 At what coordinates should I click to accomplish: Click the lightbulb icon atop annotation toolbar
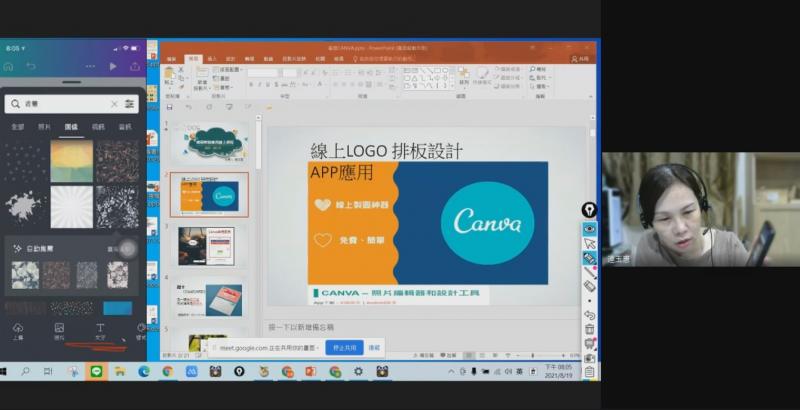(x=589, y=210)
